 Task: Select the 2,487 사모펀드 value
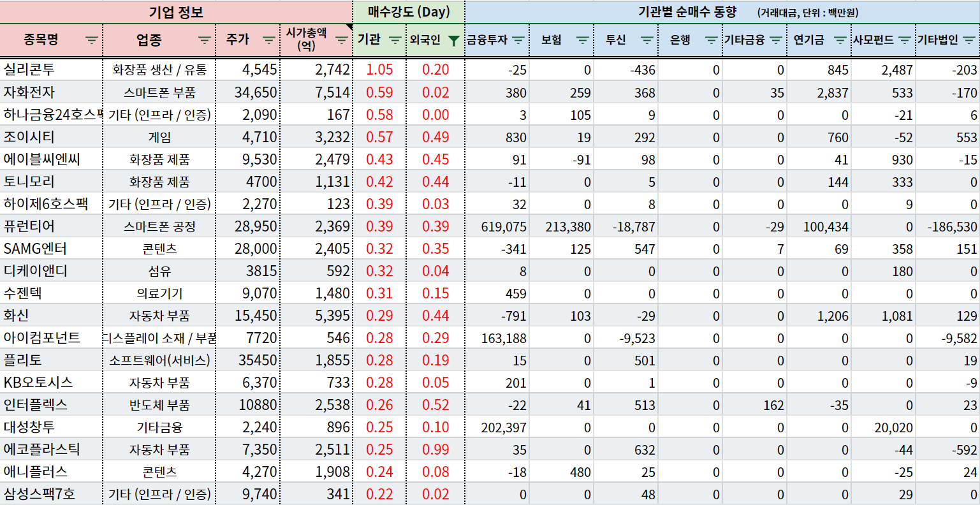884,70
